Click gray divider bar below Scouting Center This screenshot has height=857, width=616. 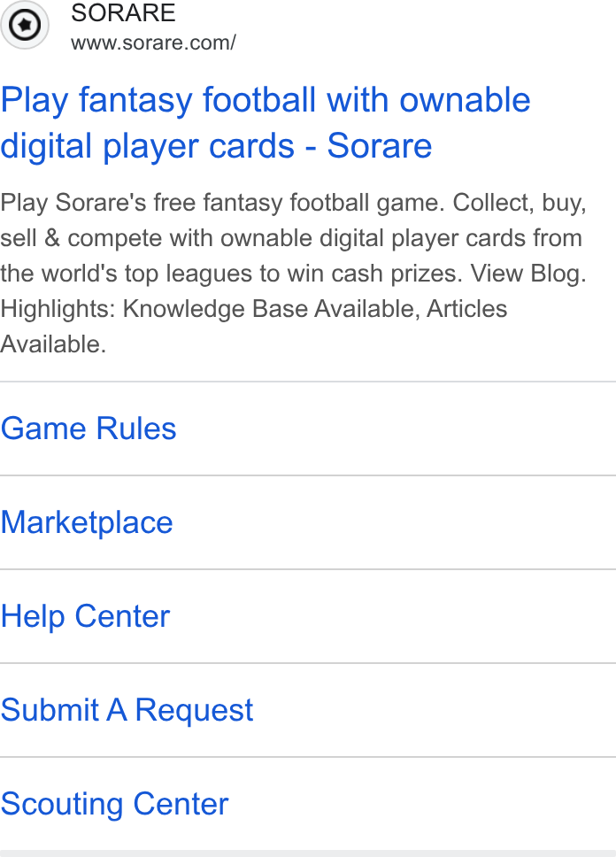[308, 853]
